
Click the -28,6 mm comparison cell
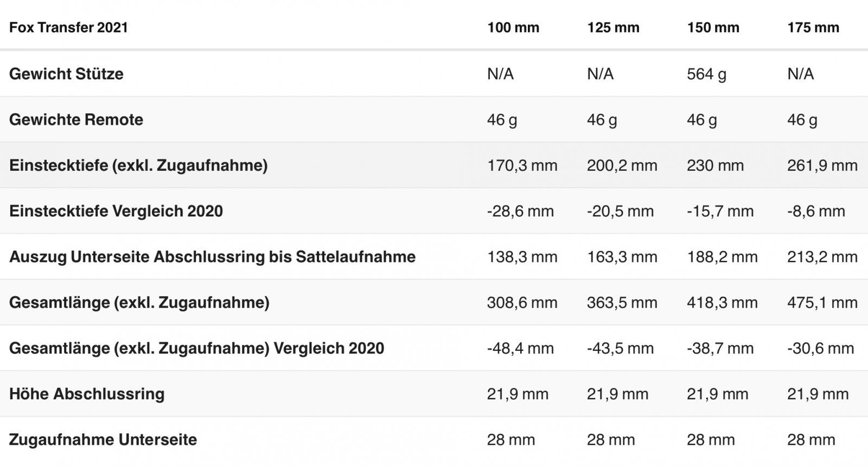pyautogui.click(x=520, y=211)
